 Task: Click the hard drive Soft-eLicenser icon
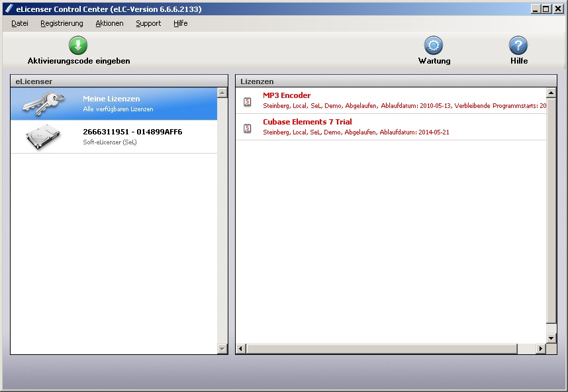pos(43,136)
